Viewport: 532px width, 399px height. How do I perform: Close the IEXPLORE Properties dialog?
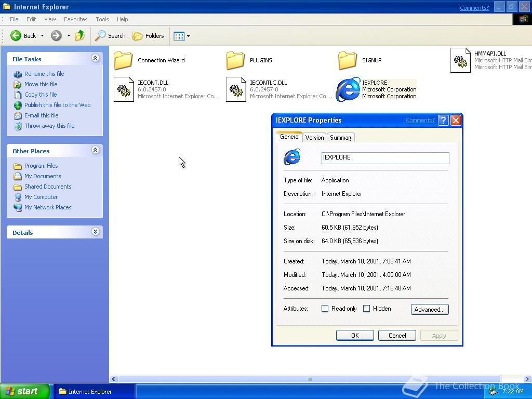coord(456,120)
